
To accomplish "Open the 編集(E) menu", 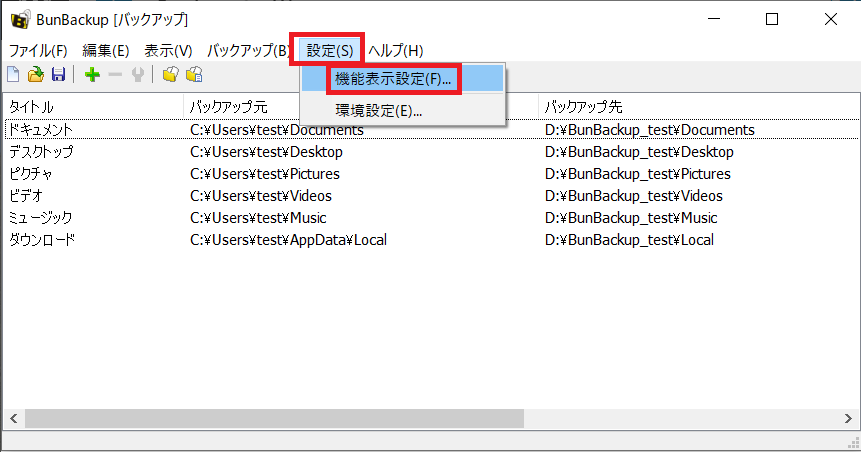I will point(105,51).
